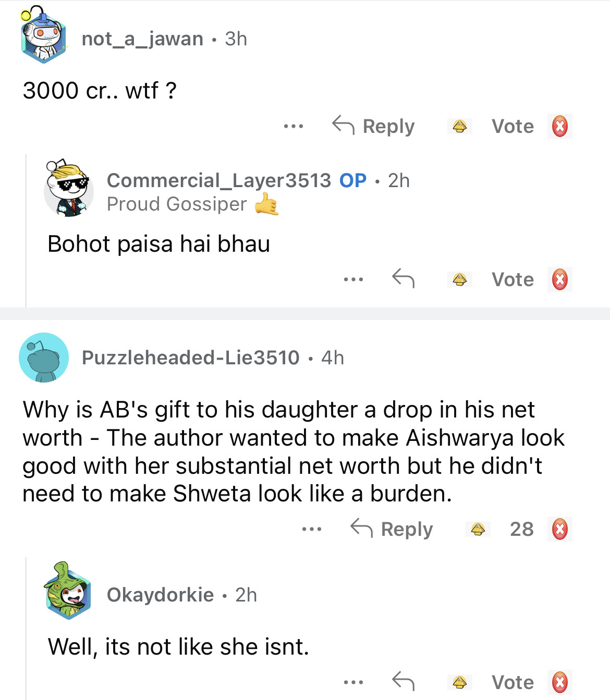Downvote Puzzleheaded-Lie3510's comment
Screen dimensions: 610x700
559,529
